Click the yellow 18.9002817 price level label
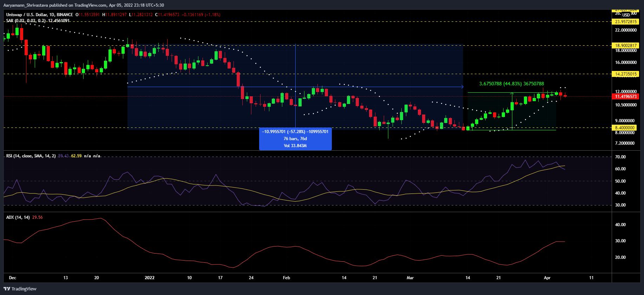 pos(625,46)
